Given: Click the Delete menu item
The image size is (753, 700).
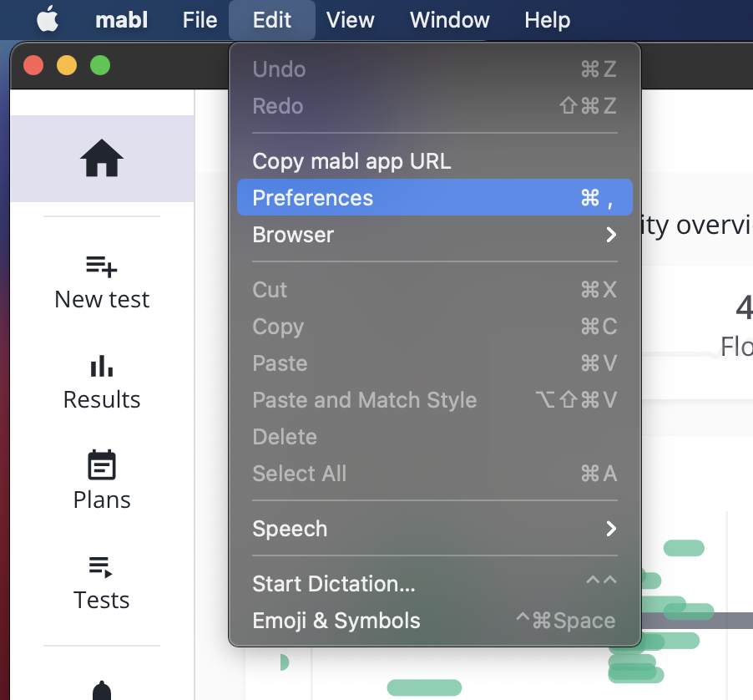Looking at the screenshot, I should 435,437.
